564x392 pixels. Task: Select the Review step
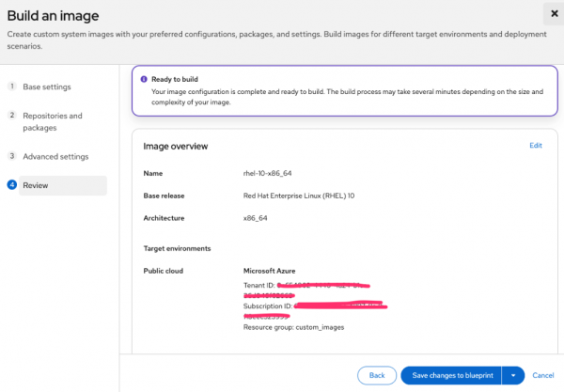pyautogui.click(x=63, y=185)
